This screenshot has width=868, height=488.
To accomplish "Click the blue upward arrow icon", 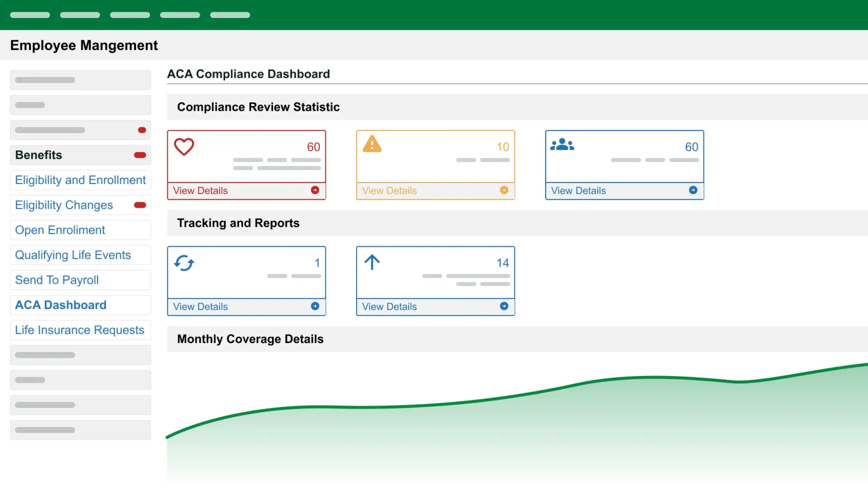I will coord(372,262).
